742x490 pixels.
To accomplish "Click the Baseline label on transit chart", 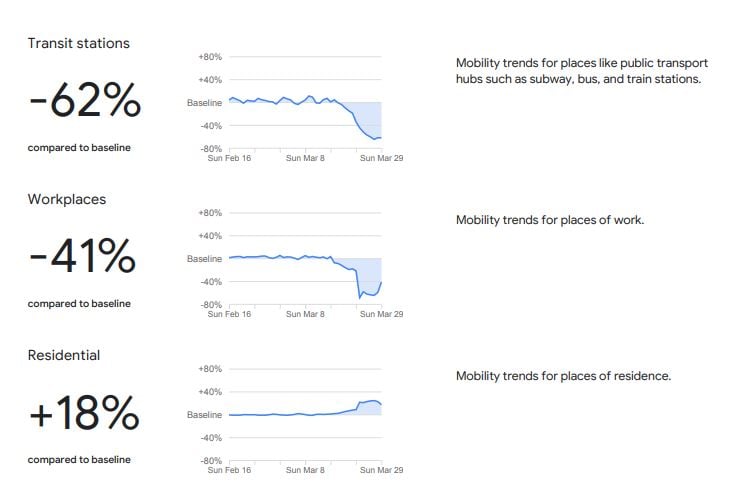I will click(x=204, y=103).
